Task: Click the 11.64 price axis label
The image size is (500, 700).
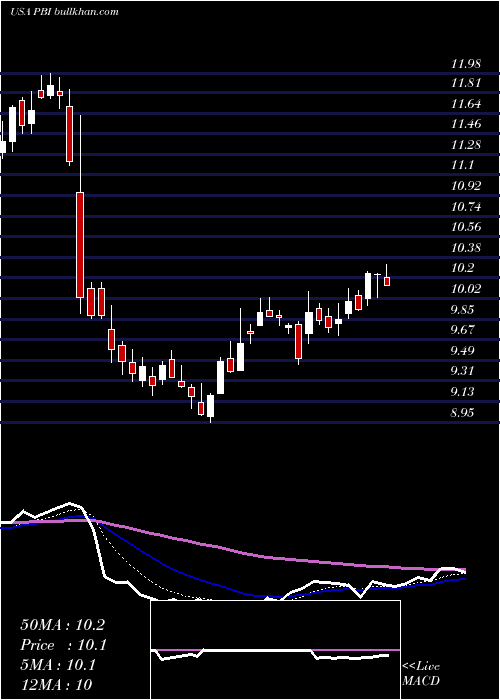Action: [466, 104]
